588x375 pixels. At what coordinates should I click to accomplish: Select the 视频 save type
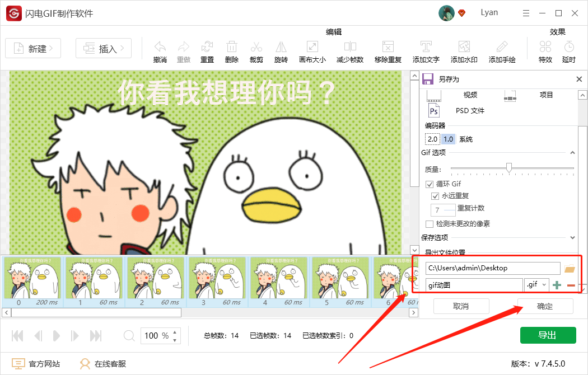coord(470,95)
